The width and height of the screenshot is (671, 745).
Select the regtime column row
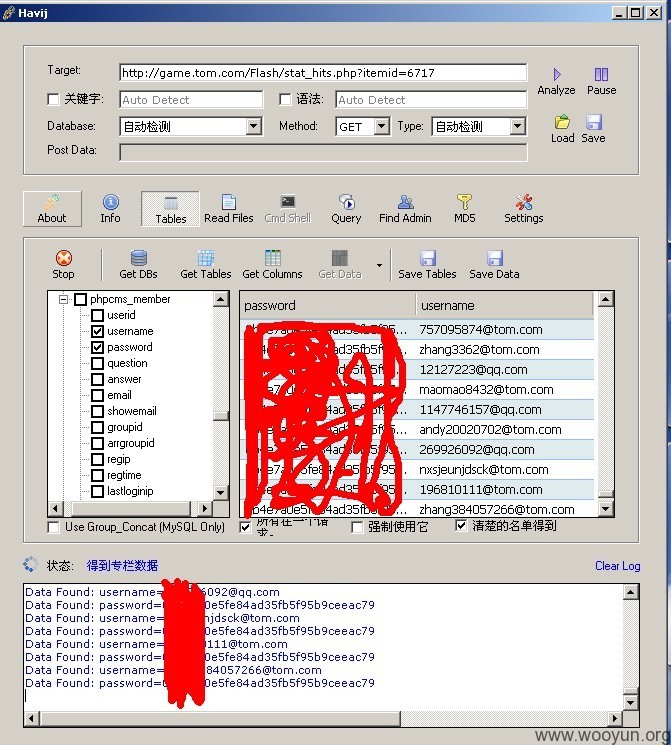coord(124,475)
